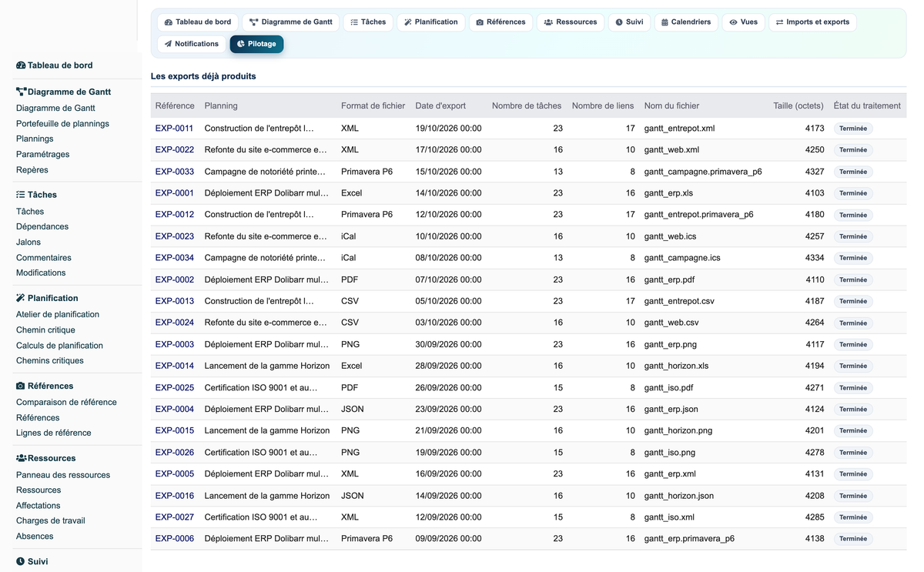Click file name gantt_entrepot.xml
The width and height of the screenshot is (924, 572).
(x=679, y=129)
